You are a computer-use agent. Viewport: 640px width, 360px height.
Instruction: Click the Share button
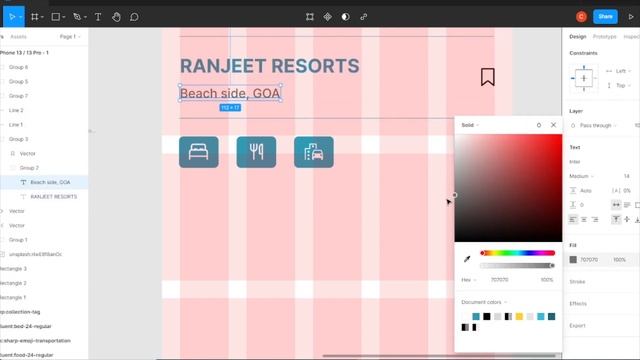pos(605,17)
